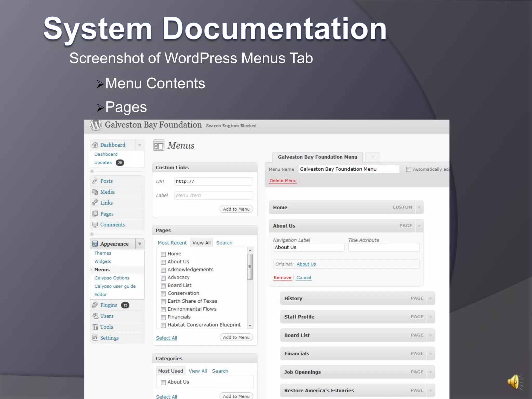Click the Pages list scroll-up arrow
This screenshot has height=399, width=532.
(x=250, y=250)
